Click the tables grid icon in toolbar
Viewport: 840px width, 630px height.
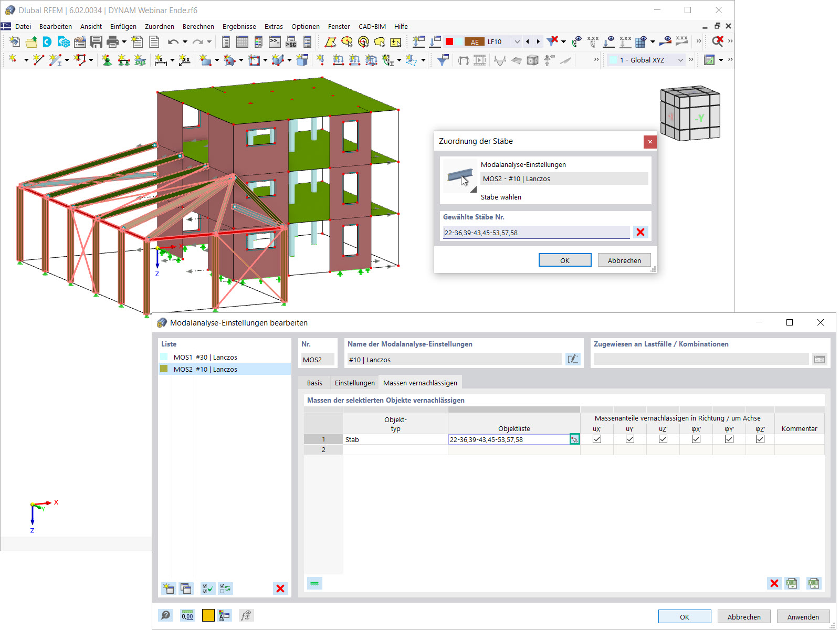click(x=242, y=41)
